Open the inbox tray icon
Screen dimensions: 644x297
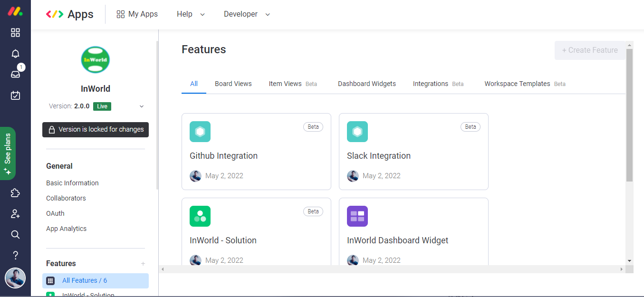pos(15,74)
